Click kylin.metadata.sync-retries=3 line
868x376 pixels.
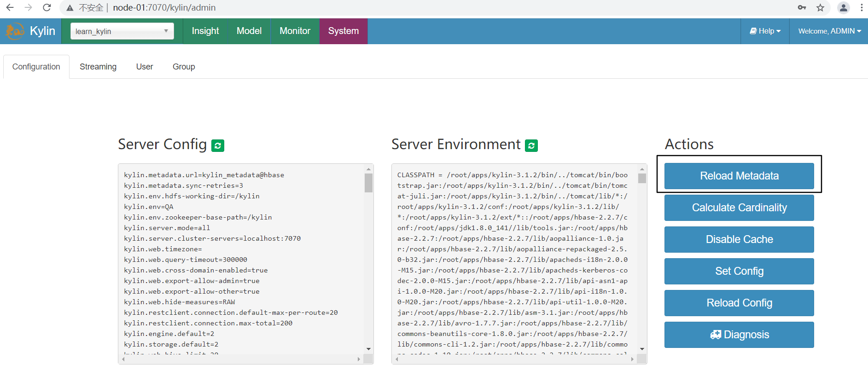pos(183,185)
